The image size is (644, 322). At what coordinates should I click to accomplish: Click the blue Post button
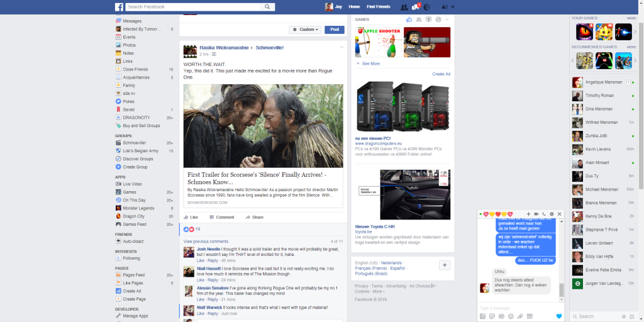pyautogui.click(x=335, y=30)
